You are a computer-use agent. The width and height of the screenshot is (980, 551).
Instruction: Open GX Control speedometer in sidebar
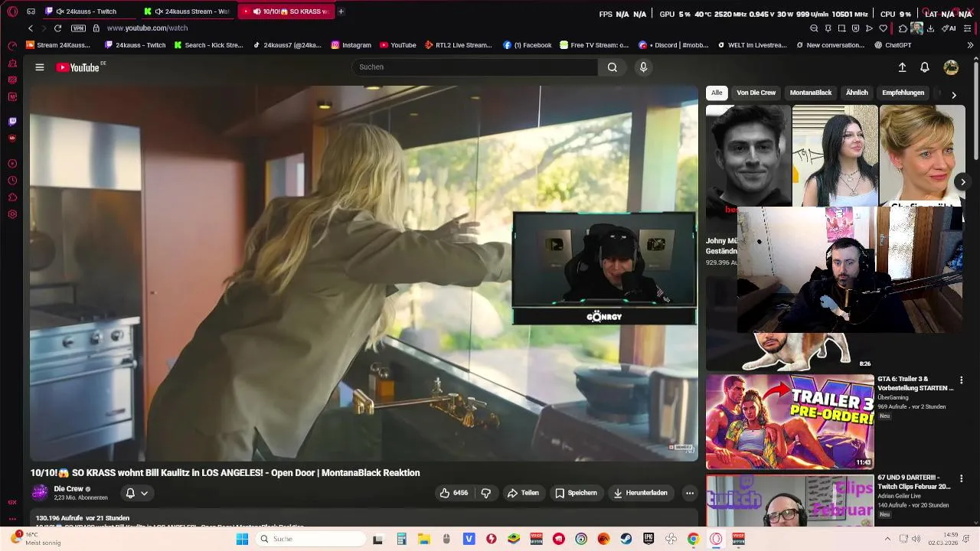pos(12,46)
